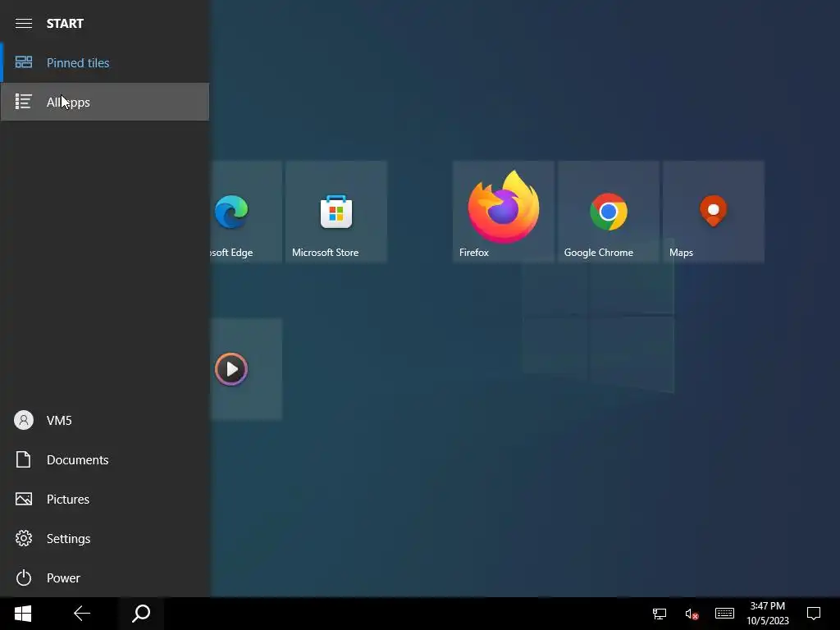Open the Documents folder
Screen dimensions: 840x630
(x=105, y=459)
